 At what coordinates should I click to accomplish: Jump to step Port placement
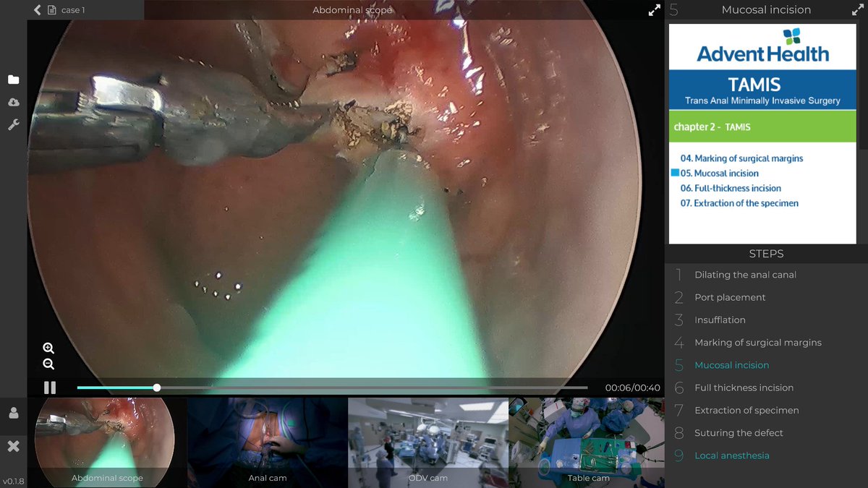click(730, 297)
